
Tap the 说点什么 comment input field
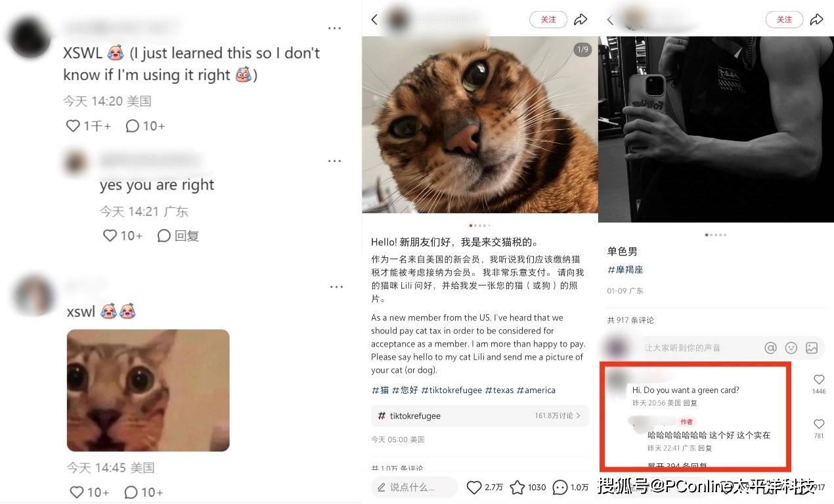click(x=414, y=487)
